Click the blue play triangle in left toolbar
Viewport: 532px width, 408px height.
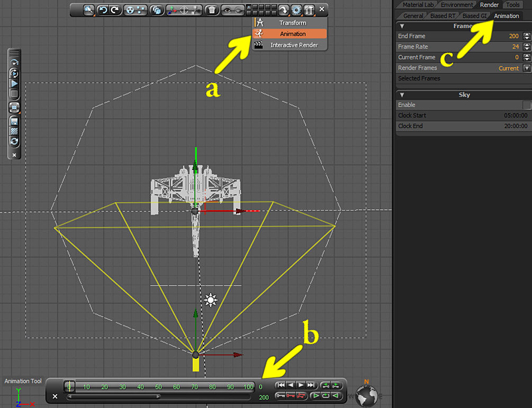(14, 84)
